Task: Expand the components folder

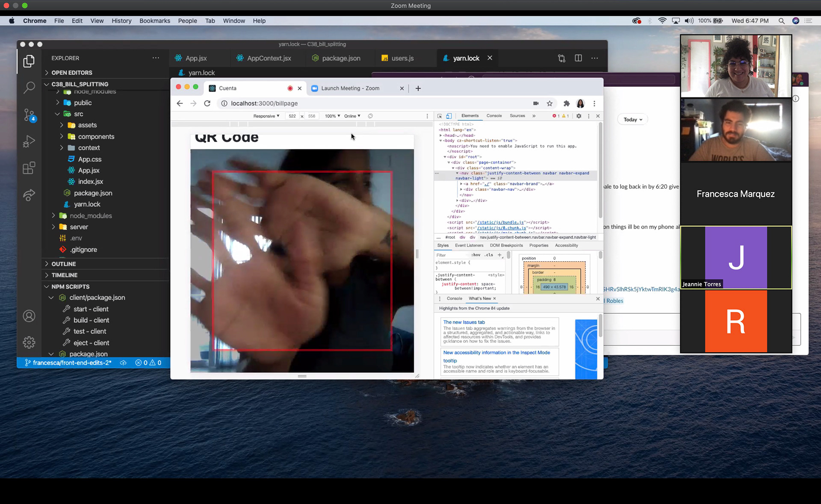Action: (96, 137)
